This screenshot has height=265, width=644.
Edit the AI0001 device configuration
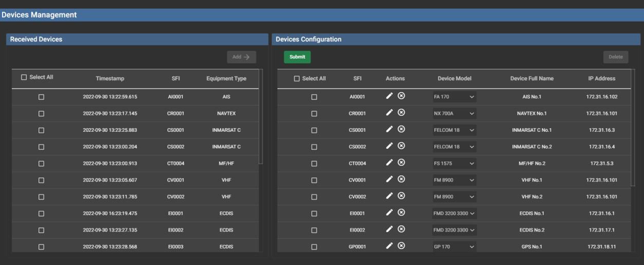(389, 96)
